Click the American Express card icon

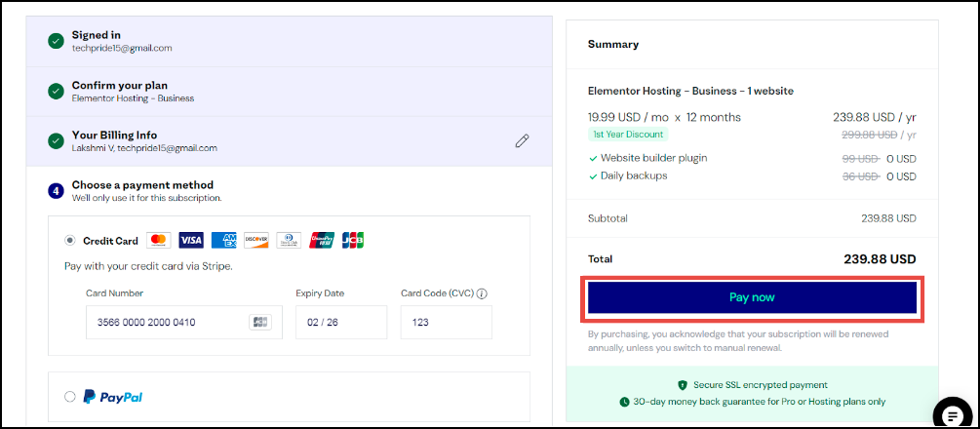pyautogui.click(x=223, y=240)
